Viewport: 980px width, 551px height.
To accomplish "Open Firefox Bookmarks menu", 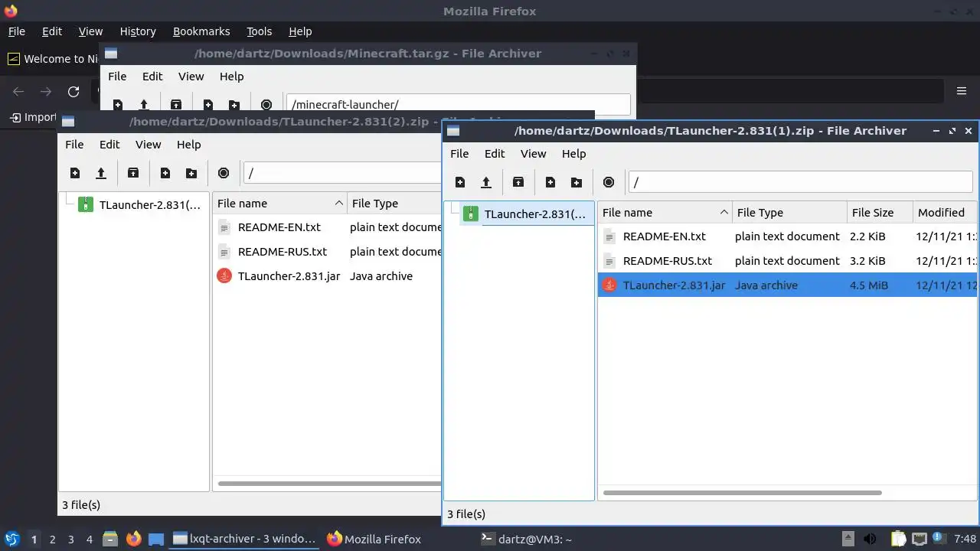I will [201, 31].
